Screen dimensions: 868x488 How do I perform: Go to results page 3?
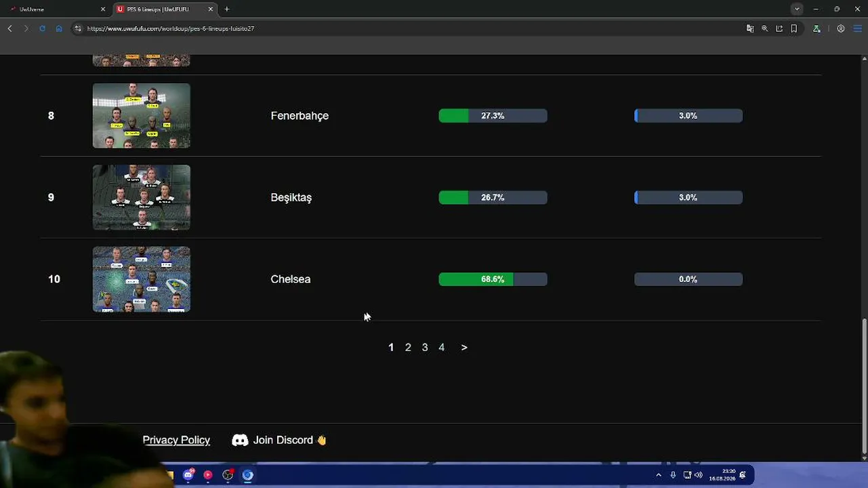(x=425, y=347)
